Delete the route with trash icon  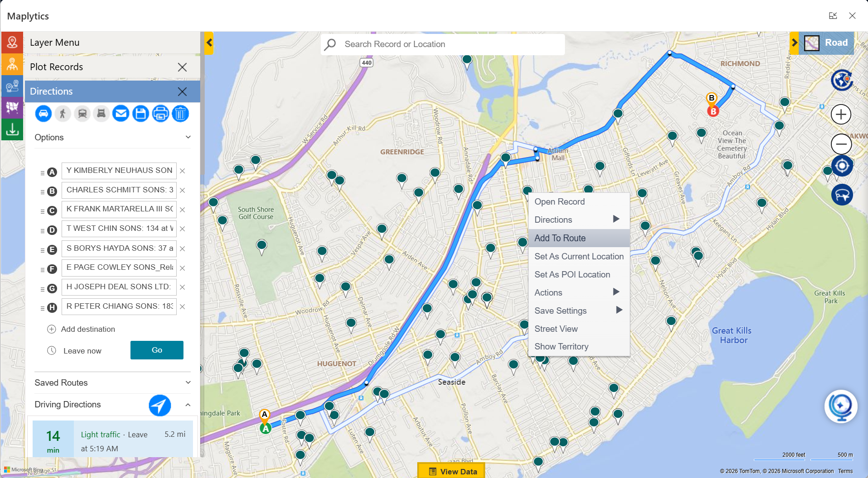180,113
